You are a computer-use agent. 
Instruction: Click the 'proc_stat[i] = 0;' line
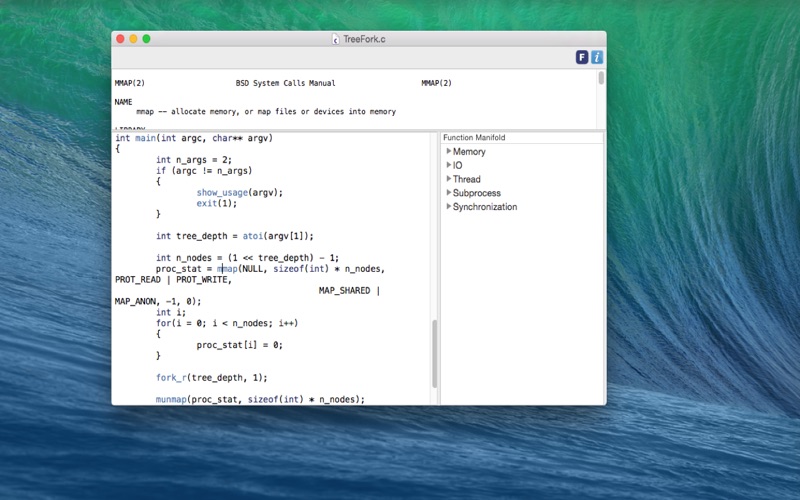click(x=239, y=345)
